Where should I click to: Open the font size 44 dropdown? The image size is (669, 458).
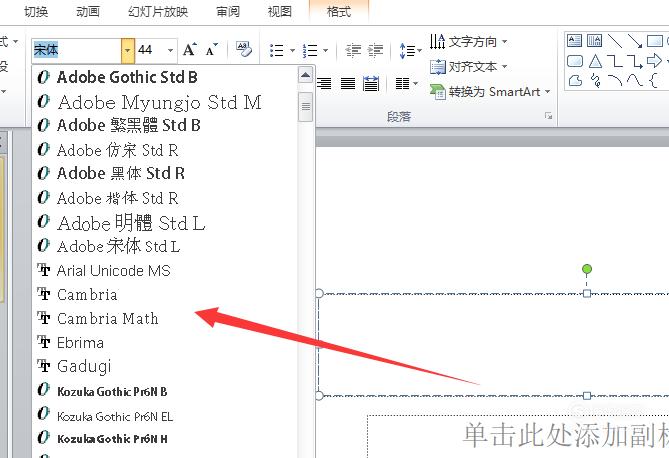coord(170,50)
